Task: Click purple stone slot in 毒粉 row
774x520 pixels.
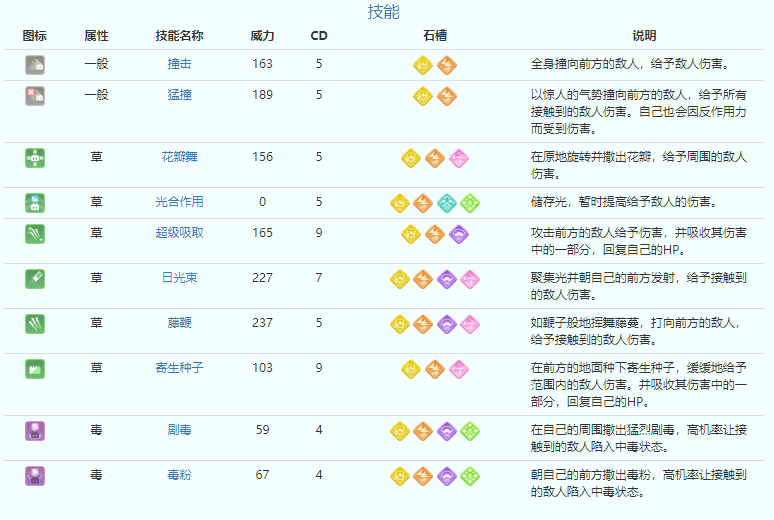Action: [447, 476]
